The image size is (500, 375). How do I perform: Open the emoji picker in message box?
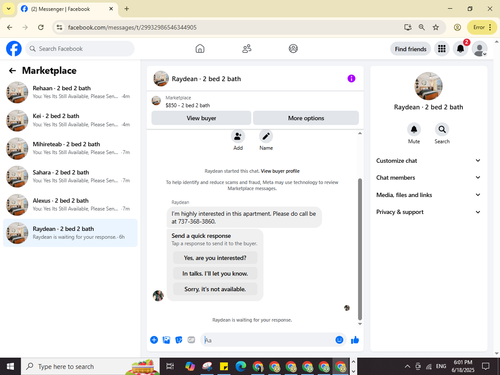(339, 340)
